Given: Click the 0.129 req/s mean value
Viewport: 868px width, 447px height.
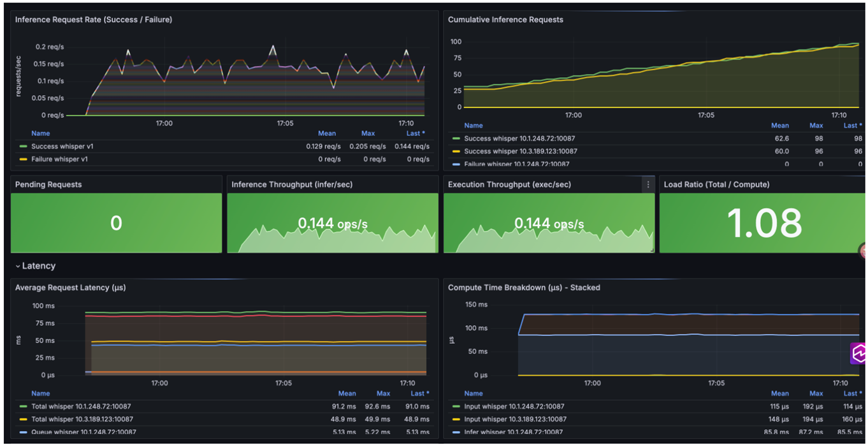Looking at the screenshot, I should [x=323, y=146].
